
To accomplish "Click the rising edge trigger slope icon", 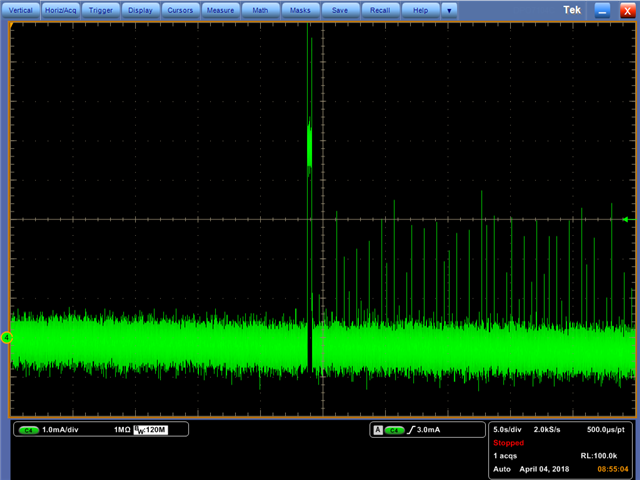I will pos(411,430).
